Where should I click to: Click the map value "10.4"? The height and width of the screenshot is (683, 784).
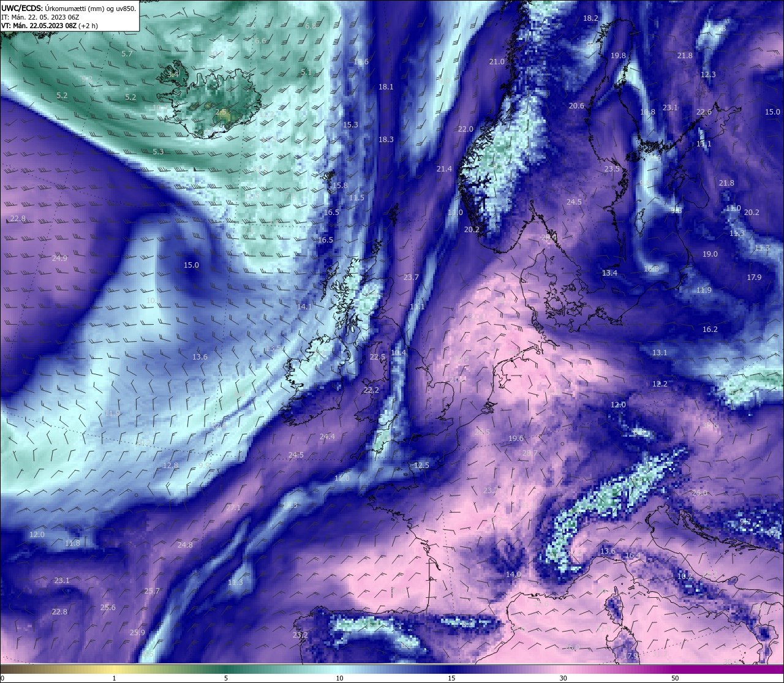[x=398, y=353]
